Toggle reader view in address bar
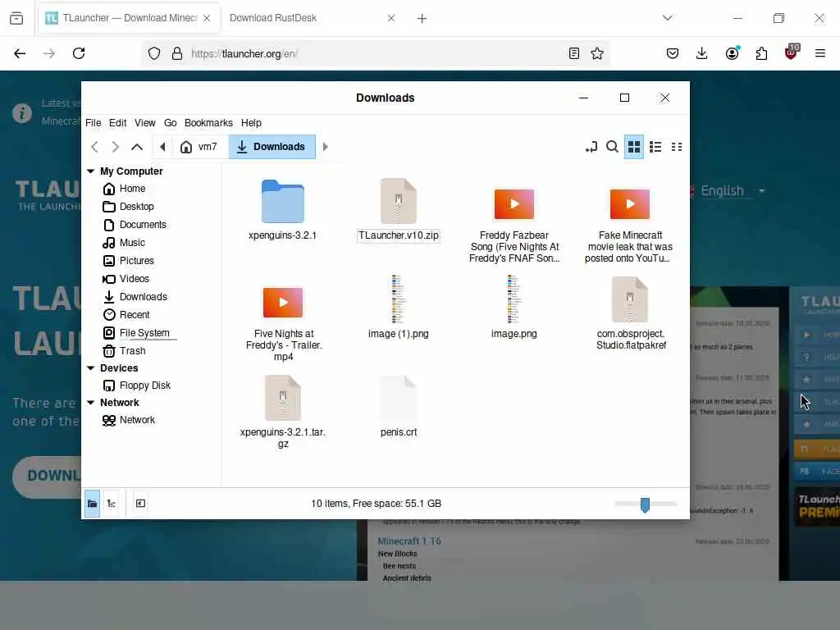The image size is (840, 630). [573, 53]
